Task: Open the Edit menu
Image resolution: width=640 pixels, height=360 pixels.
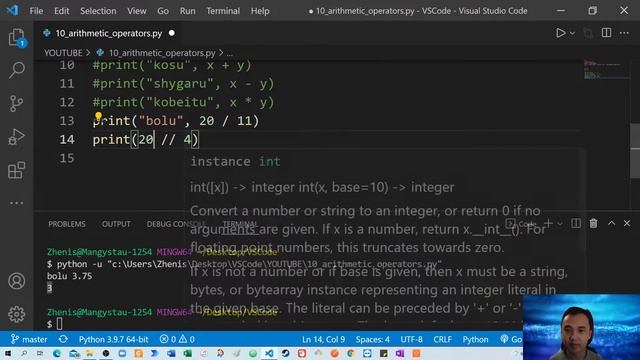Action: pyautogui.click(x=62, y=11)
